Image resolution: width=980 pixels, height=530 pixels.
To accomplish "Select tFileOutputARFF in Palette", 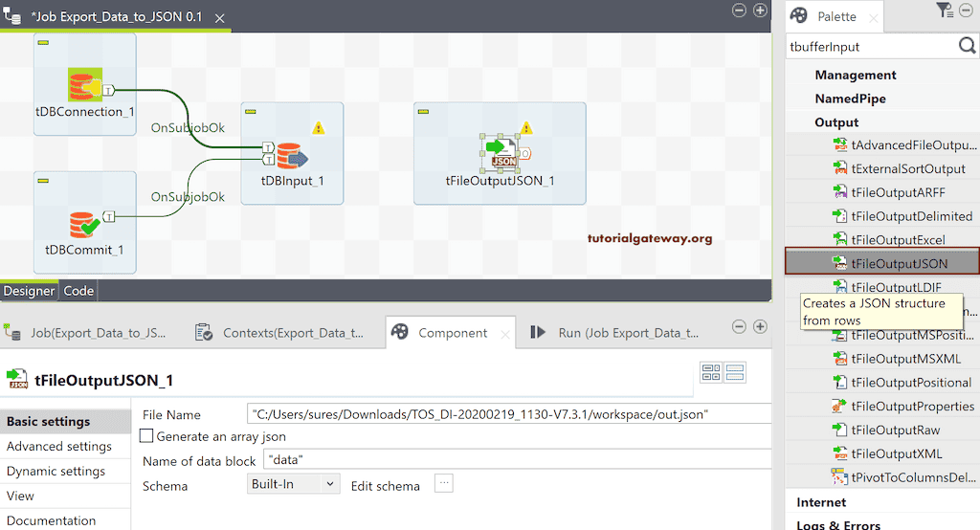I will [889, 192].
